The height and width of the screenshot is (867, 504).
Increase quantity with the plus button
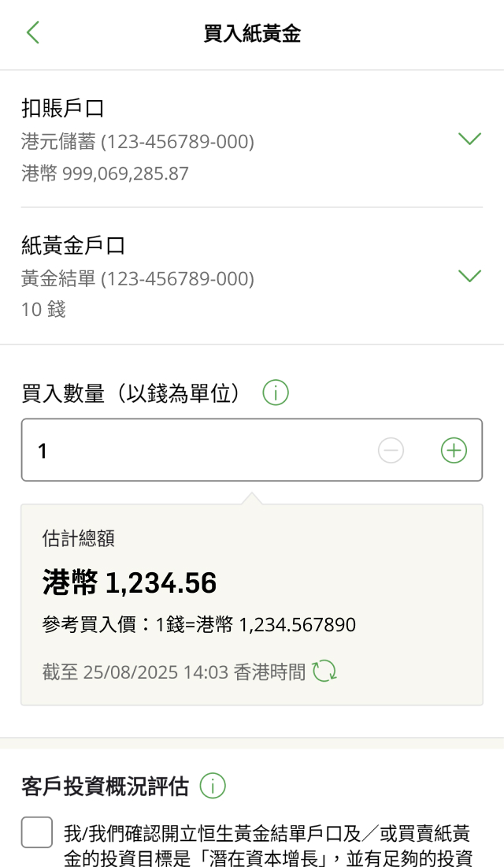[454, 450]
